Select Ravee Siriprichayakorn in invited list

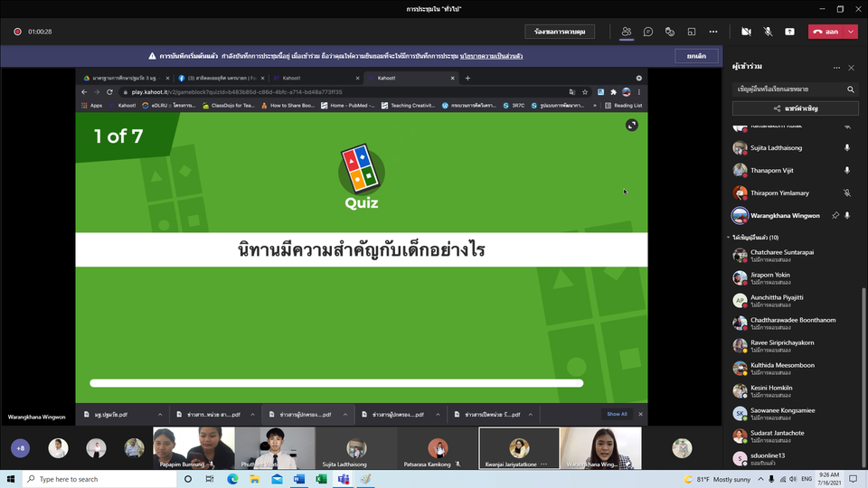click(795, 346)
